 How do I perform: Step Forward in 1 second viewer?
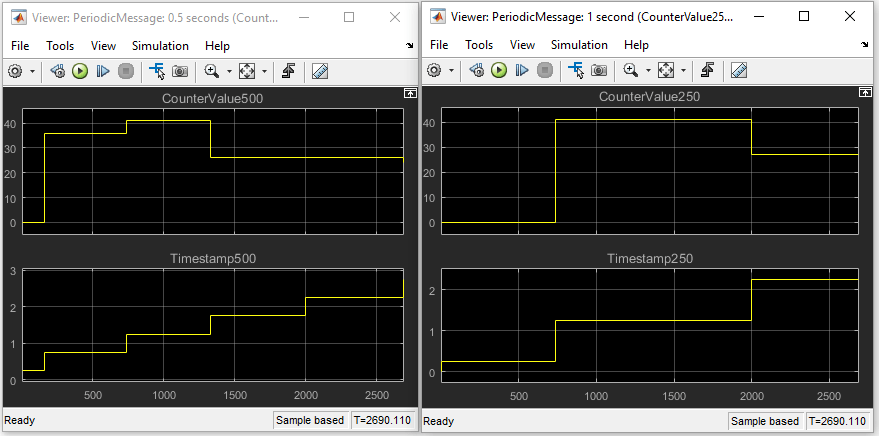522,70
